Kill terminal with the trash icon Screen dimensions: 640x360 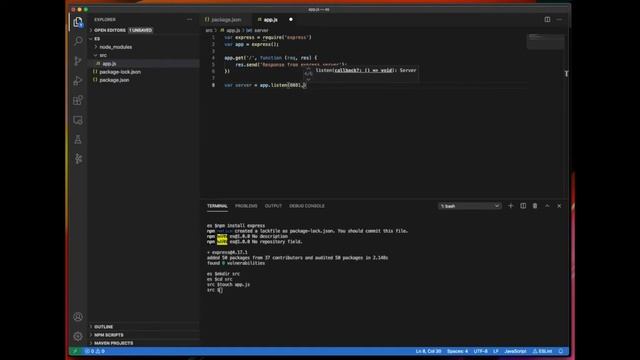click(535, 206)
